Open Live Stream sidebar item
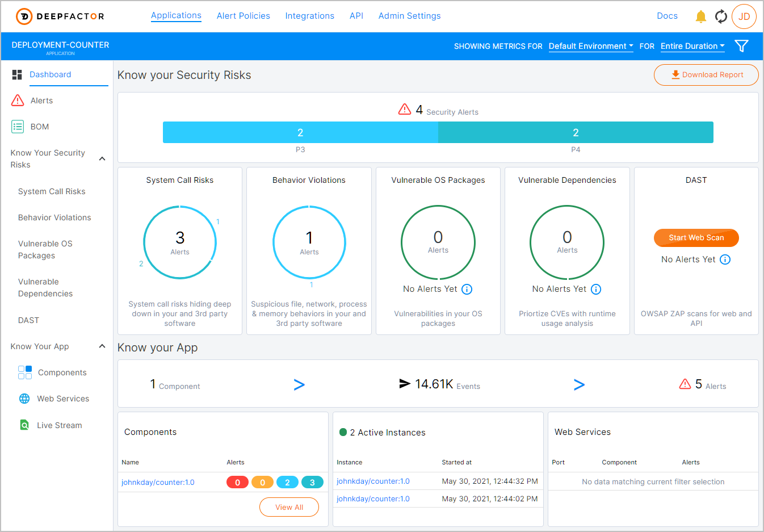Screen dimensions: 764x532 (60, 425)
